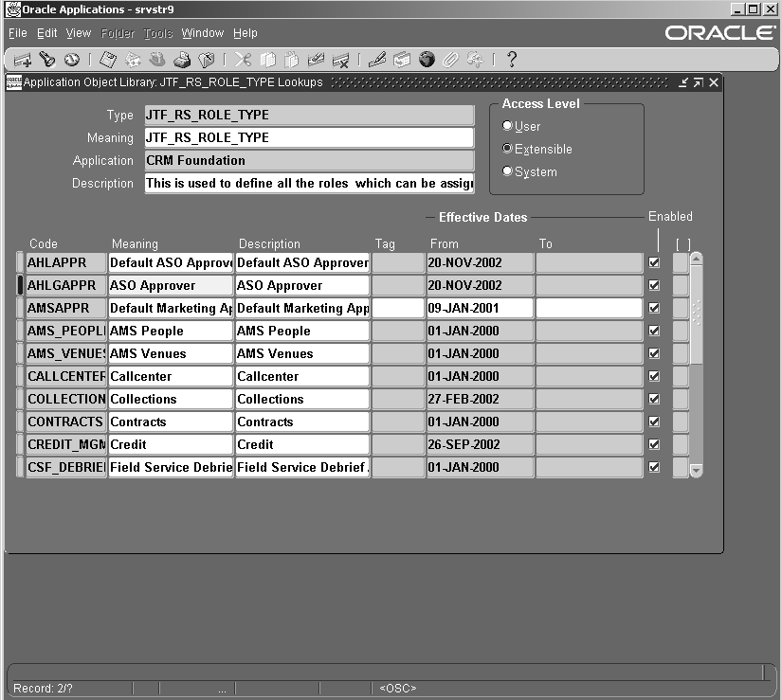The height and width of the screenshot is (700, 782).
Task: Open the Folder menu
Action: click(118, 33)
